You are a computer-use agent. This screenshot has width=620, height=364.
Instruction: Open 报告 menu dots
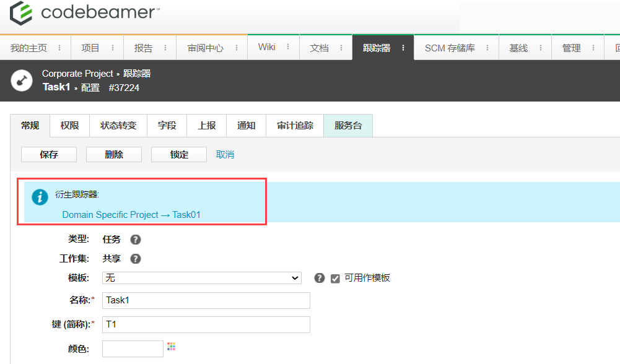[x=165, y=48]
